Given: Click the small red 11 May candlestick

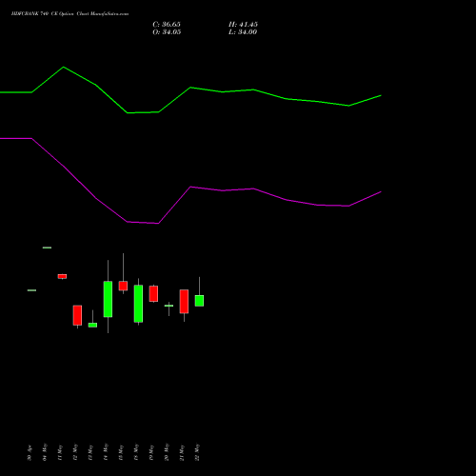Looking at the screenshot, I should click(x=62, y=276).
